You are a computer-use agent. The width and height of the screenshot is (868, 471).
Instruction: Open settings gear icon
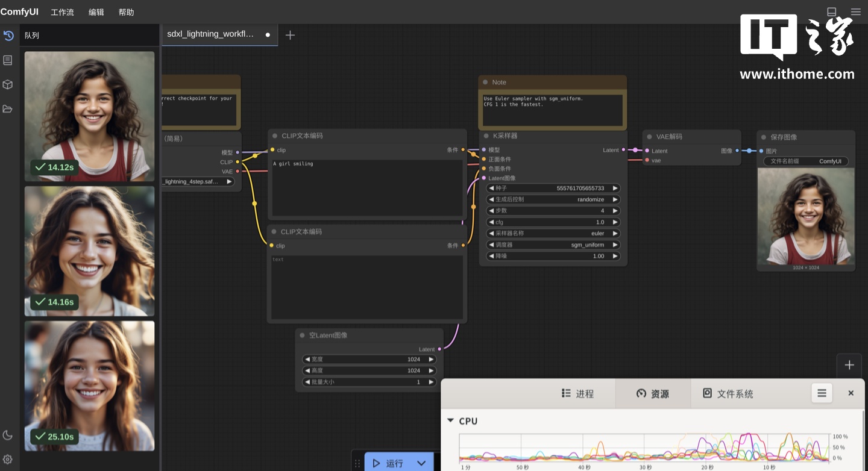(8, 459)
